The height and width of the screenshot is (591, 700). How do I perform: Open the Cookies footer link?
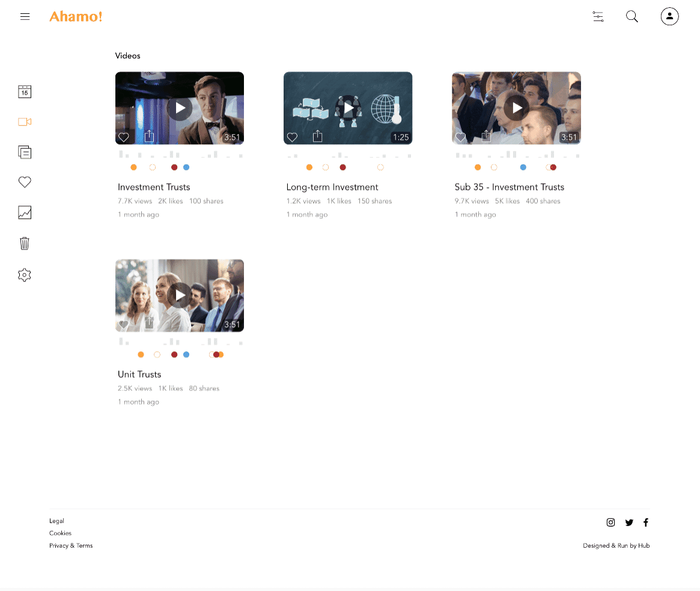(60, 533)
